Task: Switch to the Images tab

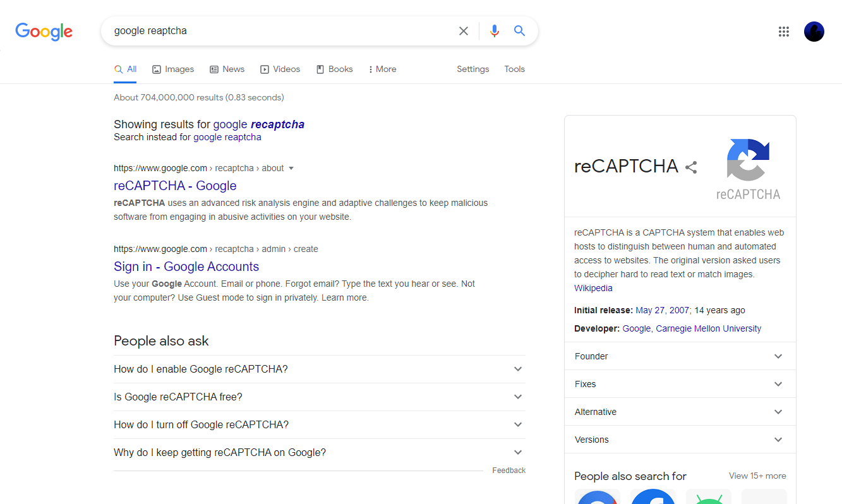Action: point(179,69)
